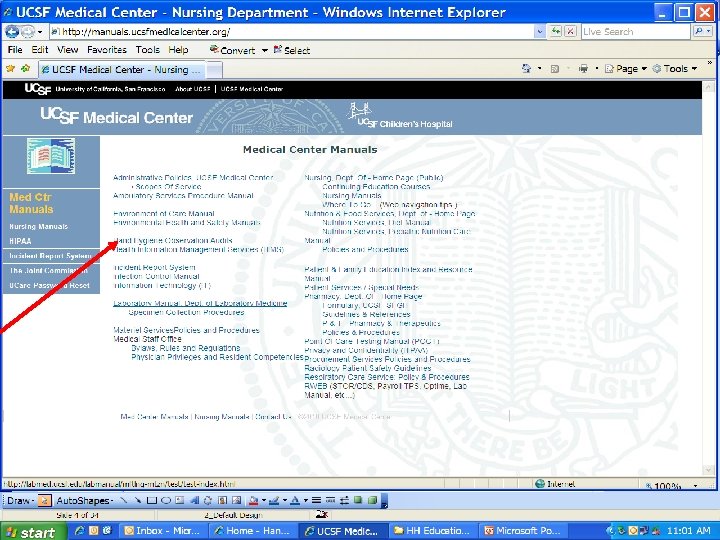Click the Nursing Manuals sidebar link
Screen dimensions: 720x540
tap(39, 226)
